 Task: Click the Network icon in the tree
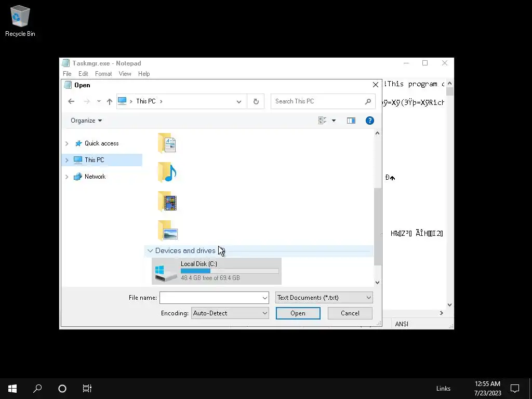click(78, 177)
